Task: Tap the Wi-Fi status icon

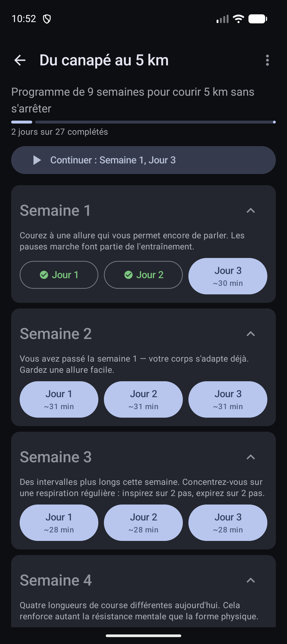Action: point(238,19)
